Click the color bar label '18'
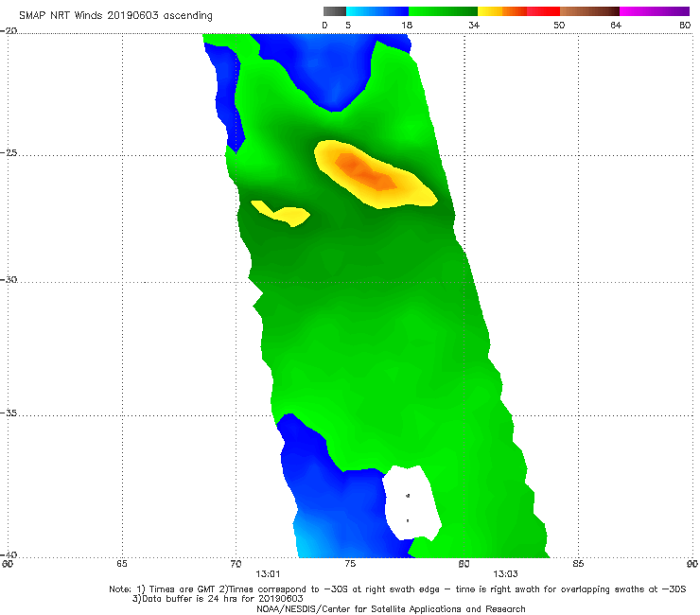 tap(407, 26)
